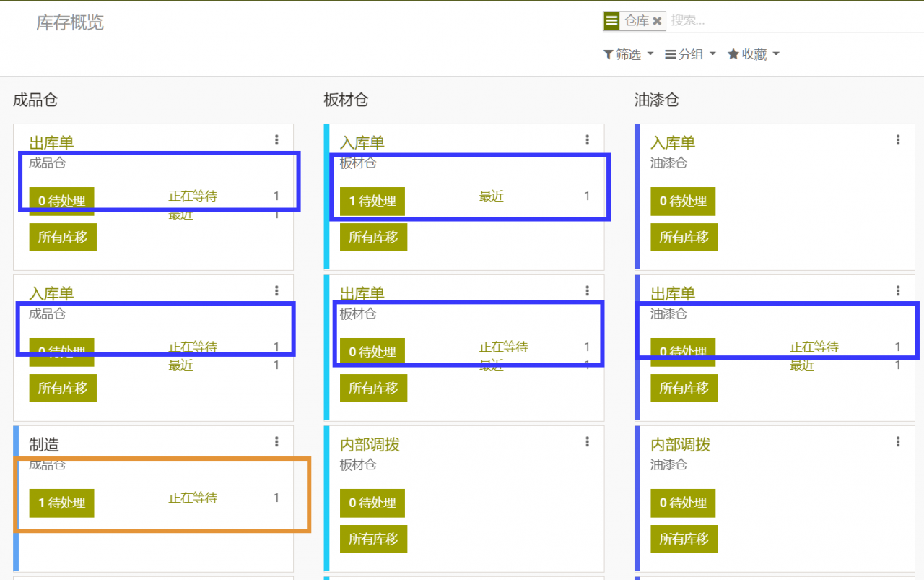Click 0 待处理 in 成品仓 出库单 card
Viewport: 924px width, 580px height.
[x=61, y=201]
